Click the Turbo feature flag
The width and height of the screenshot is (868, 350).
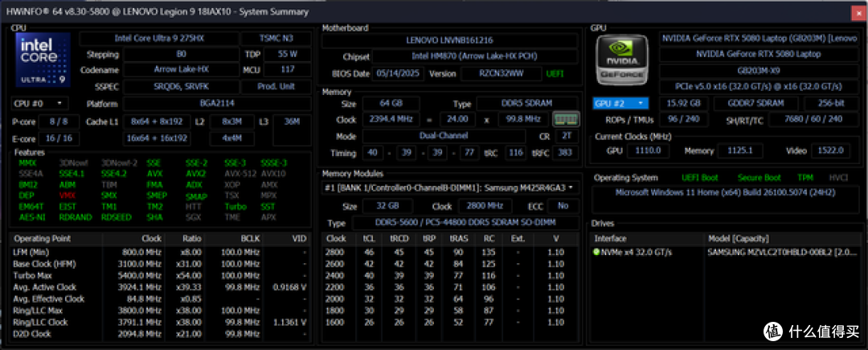pyautogui.click(x=235, y=207)
